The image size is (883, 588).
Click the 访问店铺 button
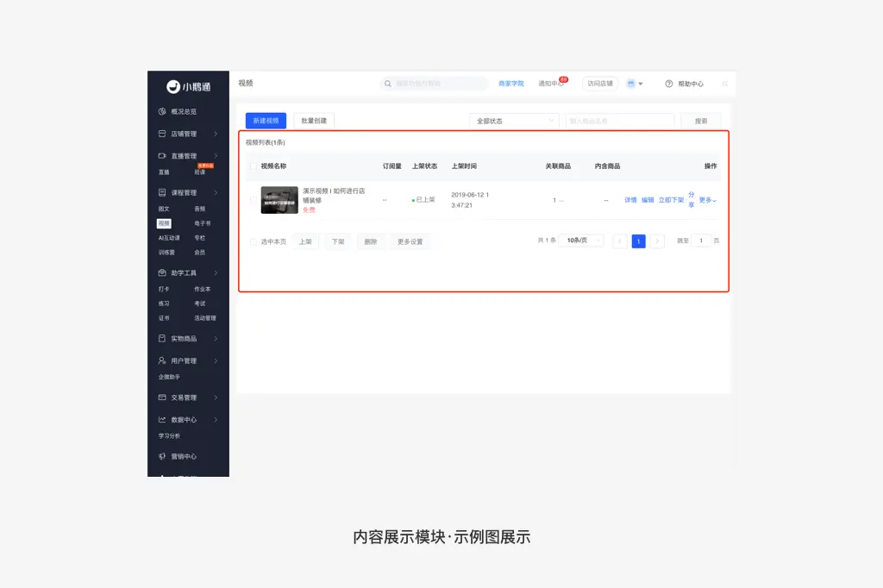(600, 84)
